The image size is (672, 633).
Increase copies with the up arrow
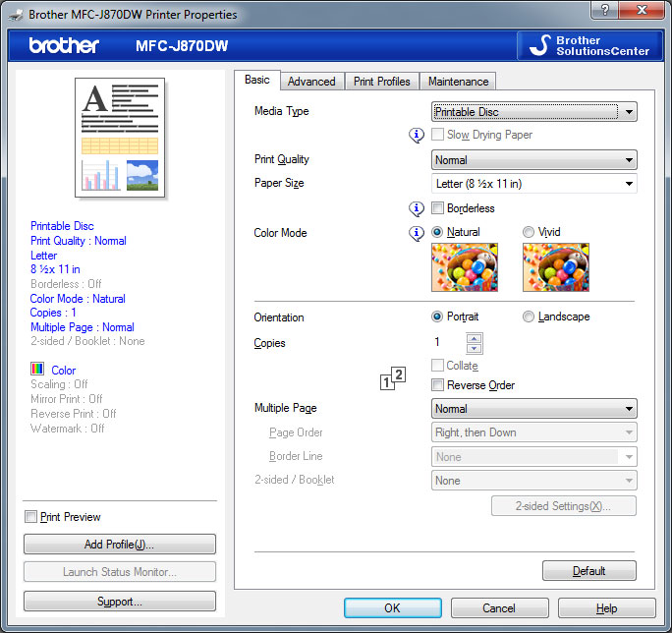[x=474, y=338]
